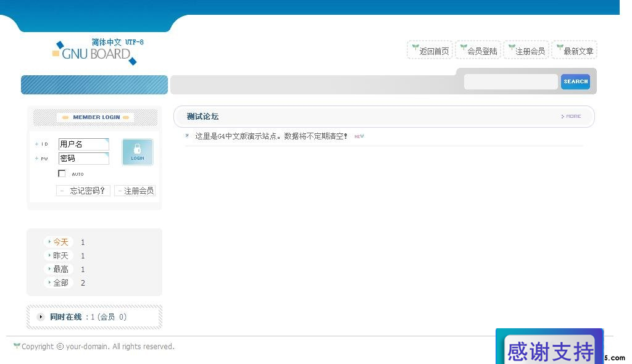Click the 密码 password field
The width and height of the screenshot is (632, 364).
coord(84,159)
